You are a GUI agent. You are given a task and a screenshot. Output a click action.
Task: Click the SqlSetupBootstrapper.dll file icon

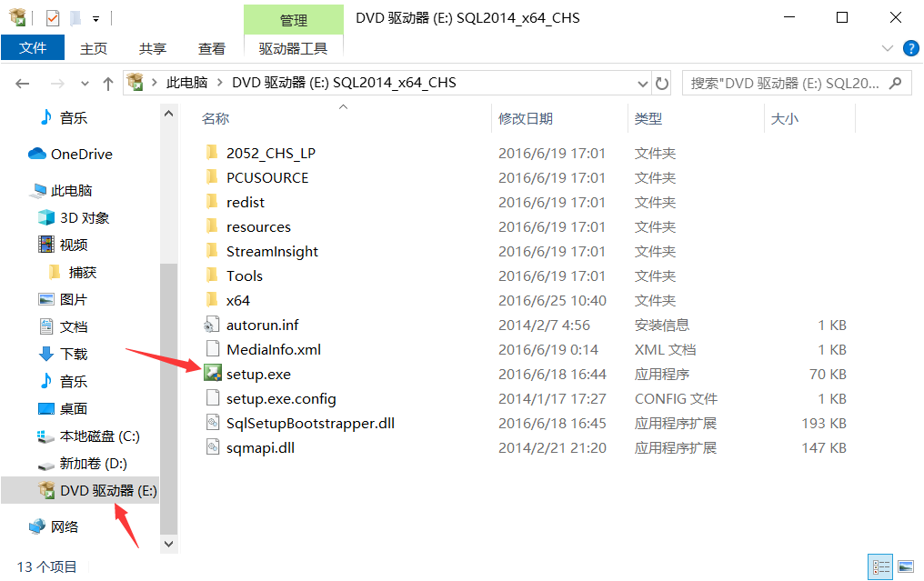[x=213, y=423]
